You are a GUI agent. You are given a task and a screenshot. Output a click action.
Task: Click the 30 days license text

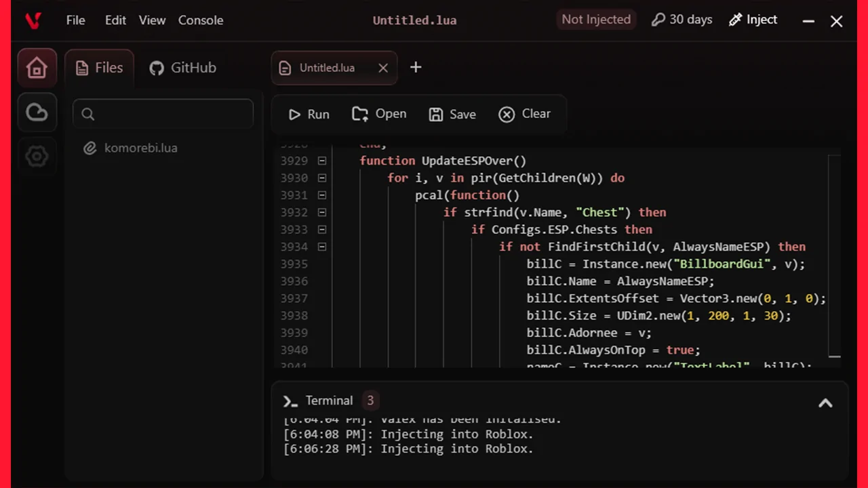(691, 20)
